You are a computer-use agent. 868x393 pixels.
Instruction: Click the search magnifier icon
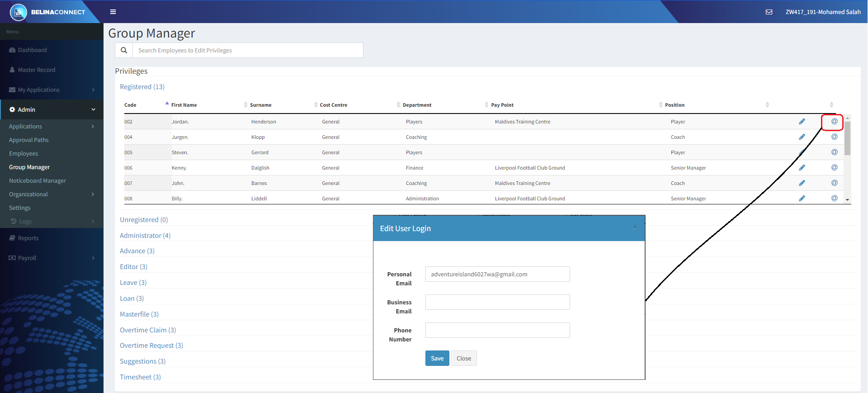(124, 50)
